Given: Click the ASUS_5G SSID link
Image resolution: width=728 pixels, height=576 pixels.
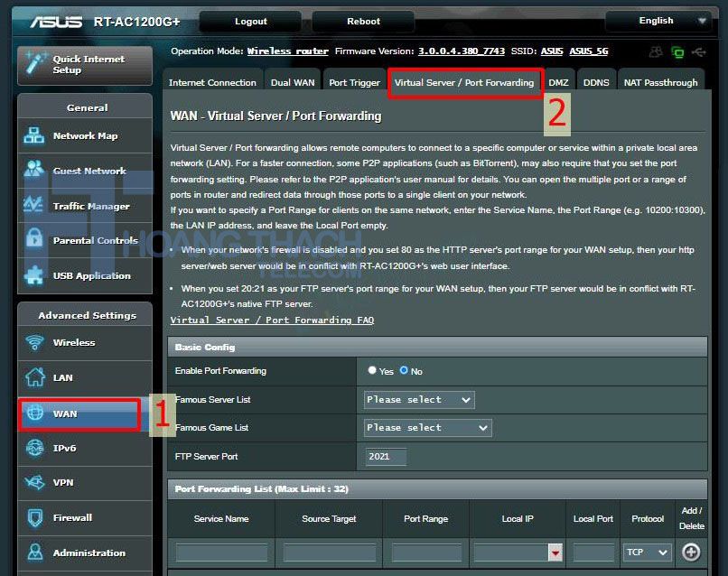Looking at the screenshot, I should tap(589, 51).
